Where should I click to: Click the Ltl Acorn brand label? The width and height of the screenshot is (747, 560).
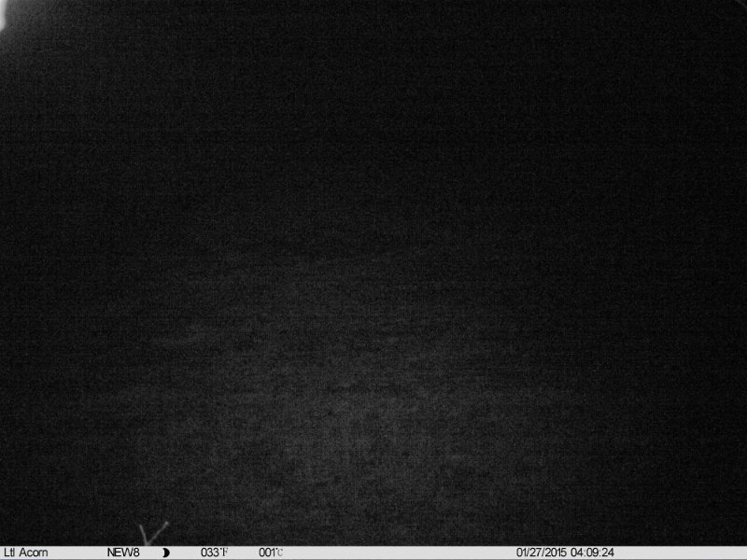(26, 553)
